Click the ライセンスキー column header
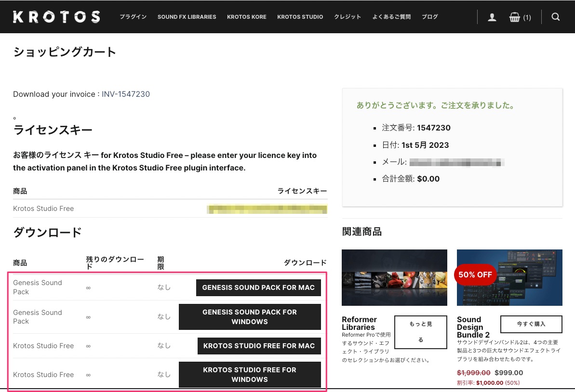Image resolution: width=575 pixels, height=392 pixels. pos(302,191)
